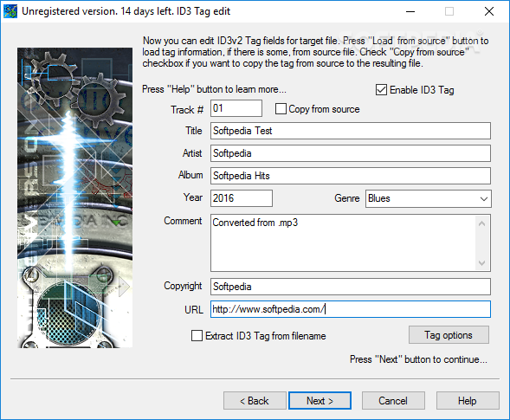This screenshot has height=420, width=510.
Task: Cancel the wizard
Action: click(x=393, y=400)
